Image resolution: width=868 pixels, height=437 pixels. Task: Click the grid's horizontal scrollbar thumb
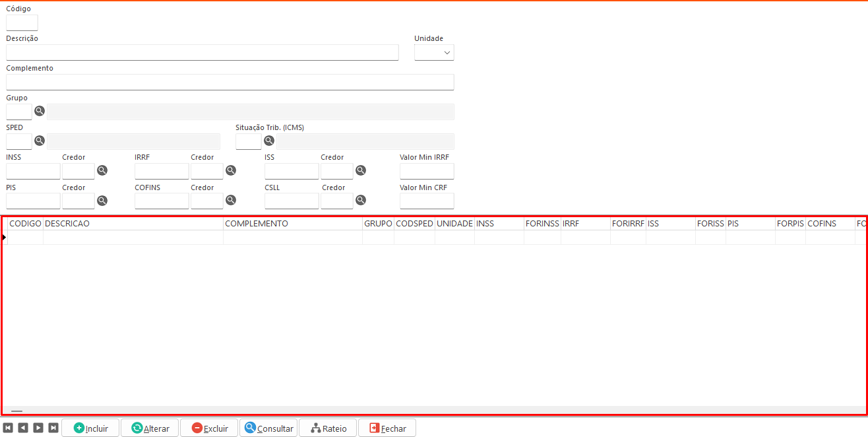[x=16, y=411]
